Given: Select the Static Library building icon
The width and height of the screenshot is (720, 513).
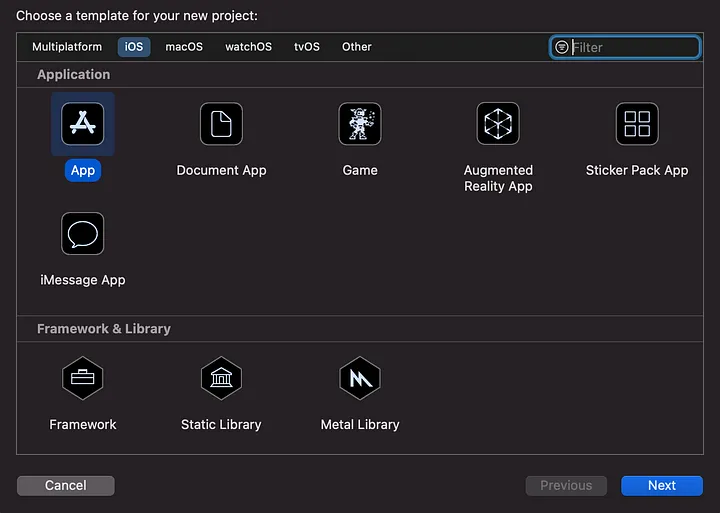Looking at the screenshot, I should 221,378.
